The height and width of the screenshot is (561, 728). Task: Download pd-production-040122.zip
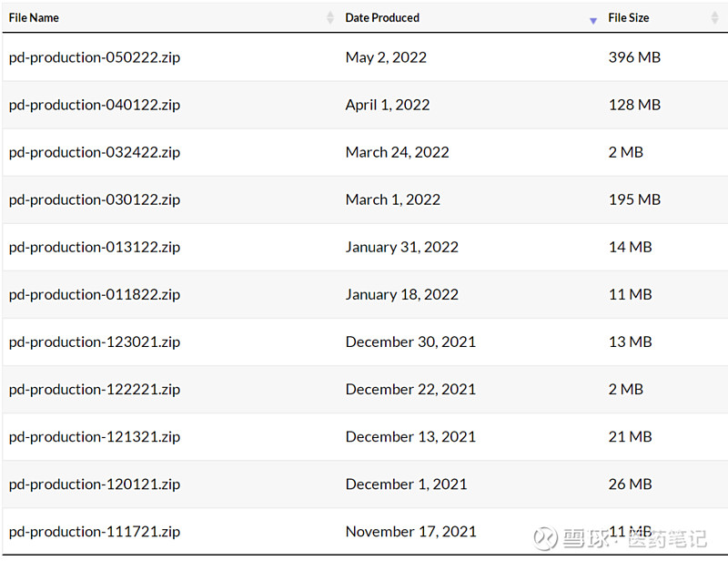pyautogui.click(x=95, y=105)
